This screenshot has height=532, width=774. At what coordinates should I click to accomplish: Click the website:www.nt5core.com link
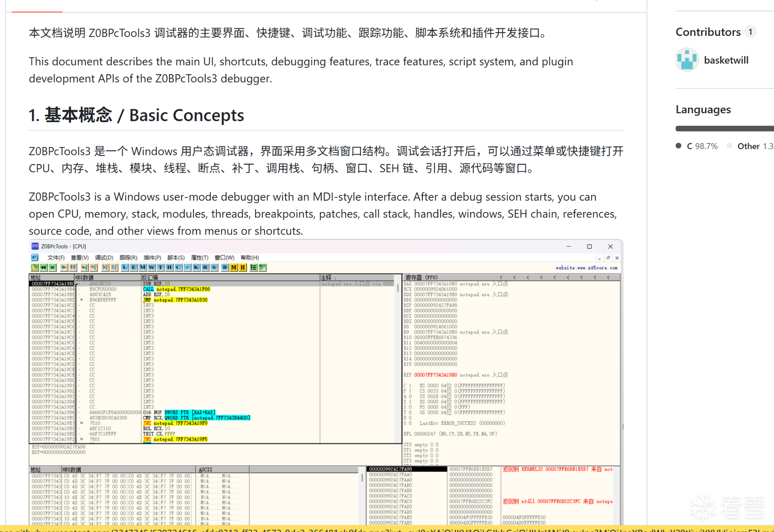[587, 268]
